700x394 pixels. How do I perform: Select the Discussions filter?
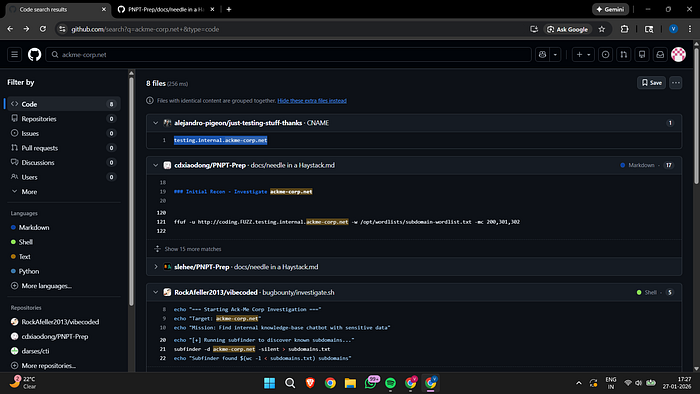[63, 162]
